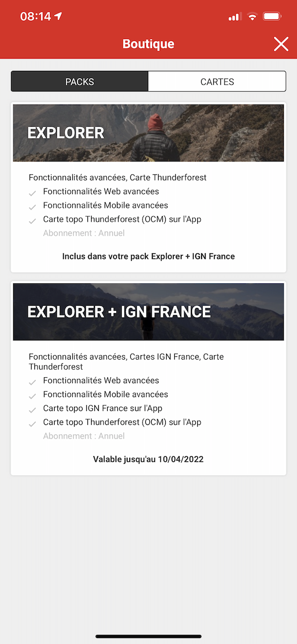Tap checkmark beside Explorer Fonctionnalités Web avancées

(x=32, y=193)
